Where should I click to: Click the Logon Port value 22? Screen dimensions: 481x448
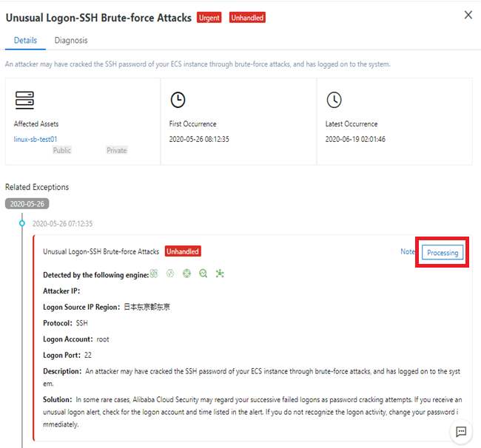88,355
